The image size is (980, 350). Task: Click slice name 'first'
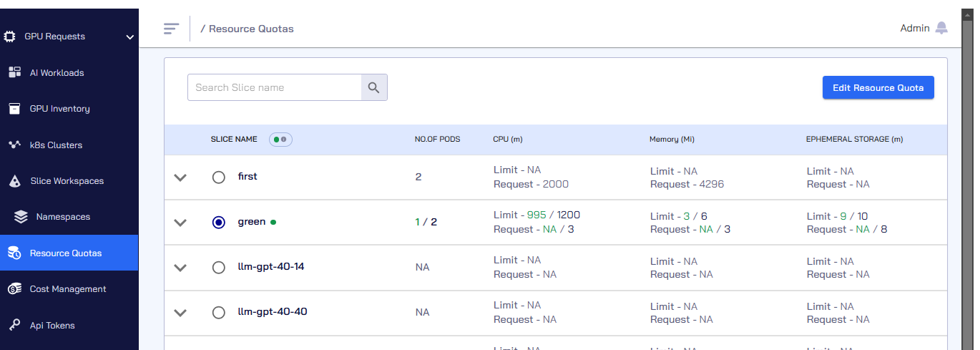248,176
